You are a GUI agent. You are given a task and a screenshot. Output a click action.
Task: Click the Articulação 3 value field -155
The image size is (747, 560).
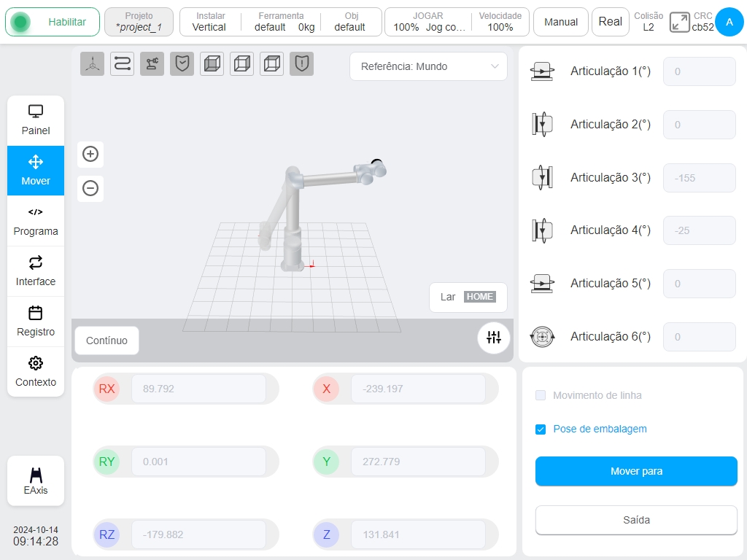coord(700,178)
